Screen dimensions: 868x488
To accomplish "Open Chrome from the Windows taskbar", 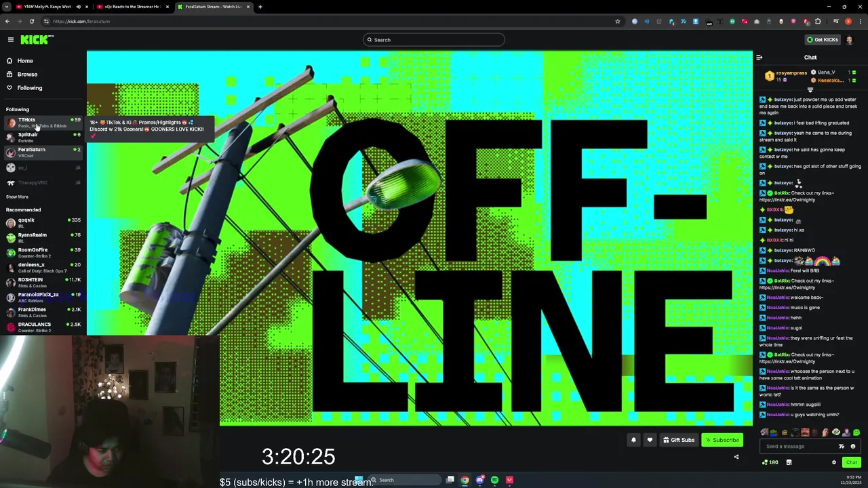I will click(465, 480).
